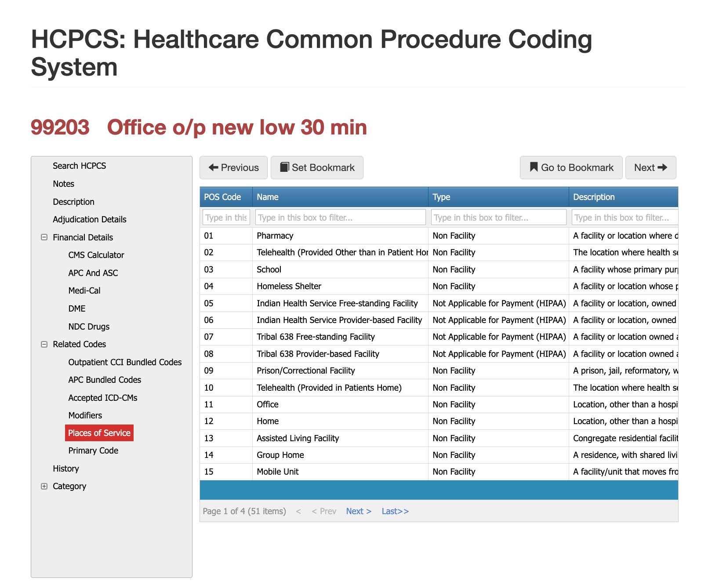Open the Search HCPCS section
The height and width of the screenshot is (588, 712).
[x=79, y=166]
